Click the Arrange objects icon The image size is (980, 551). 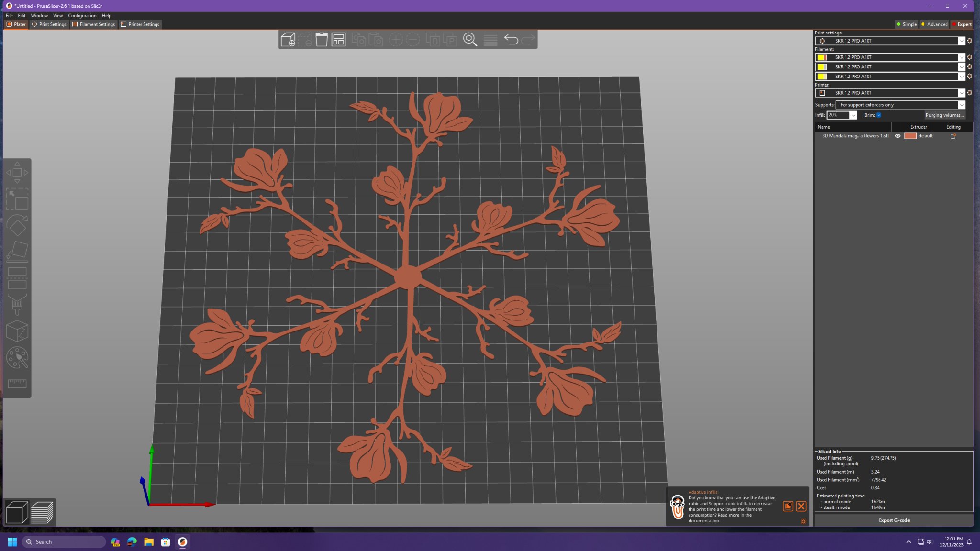coord(338,40)
